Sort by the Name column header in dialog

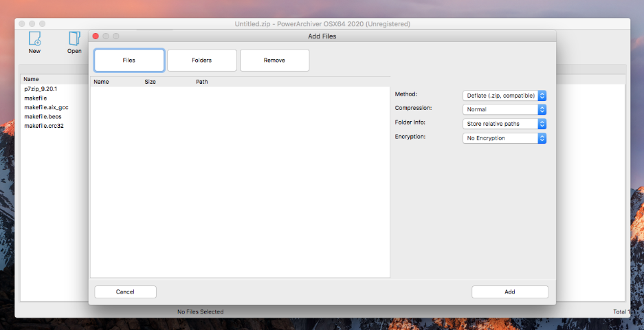[101, 82]
